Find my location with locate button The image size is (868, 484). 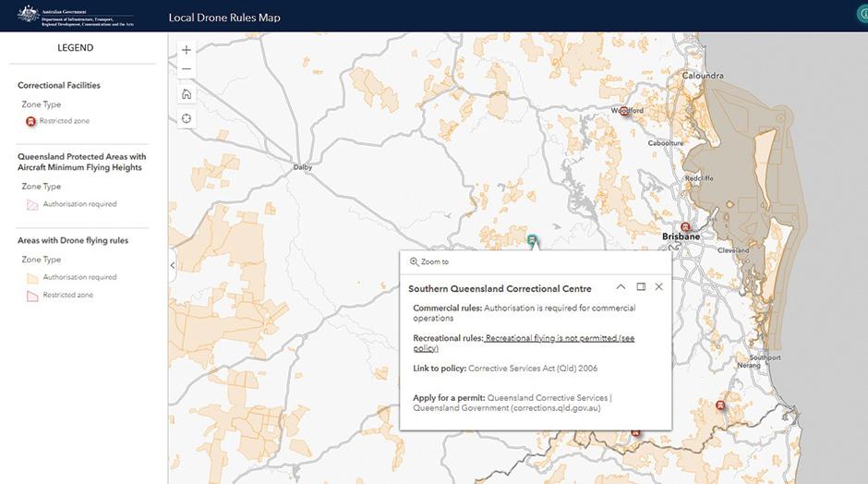click(187, 118)
